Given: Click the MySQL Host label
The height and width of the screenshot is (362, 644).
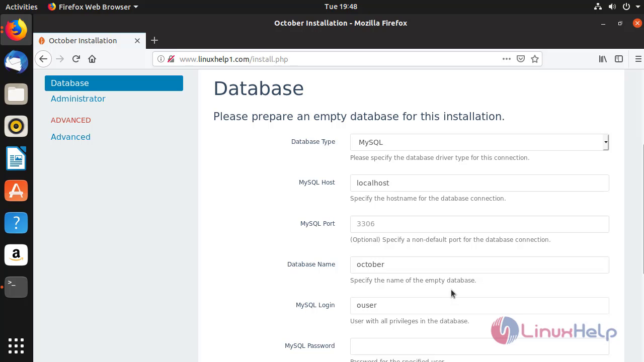Looking at the screenshot, I should (x=317, y=183).
